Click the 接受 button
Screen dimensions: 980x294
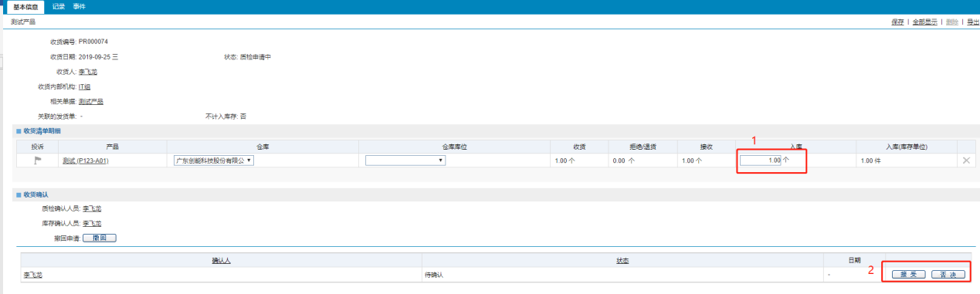908,275
